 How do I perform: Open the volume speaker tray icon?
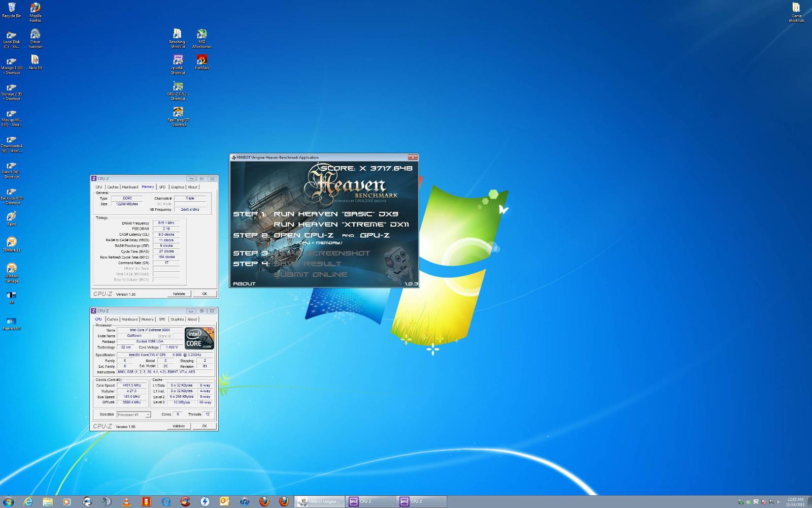click(779, 502)
